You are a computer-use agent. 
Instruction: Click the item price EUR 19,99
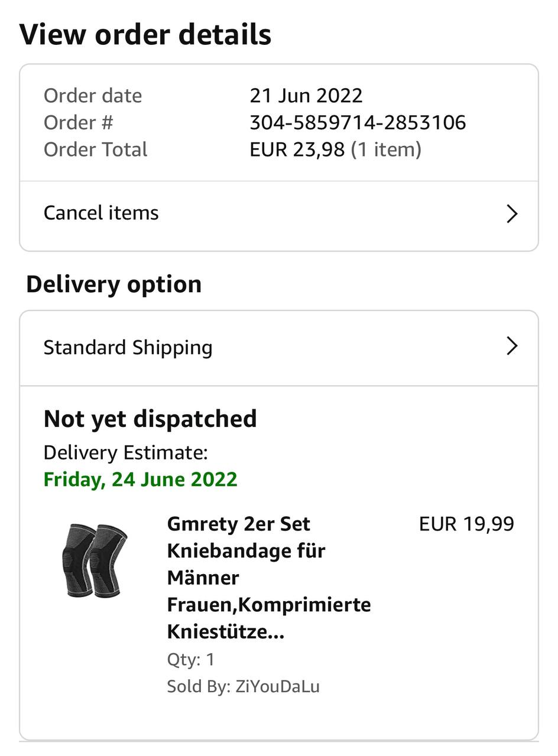(x=466, y=524)
